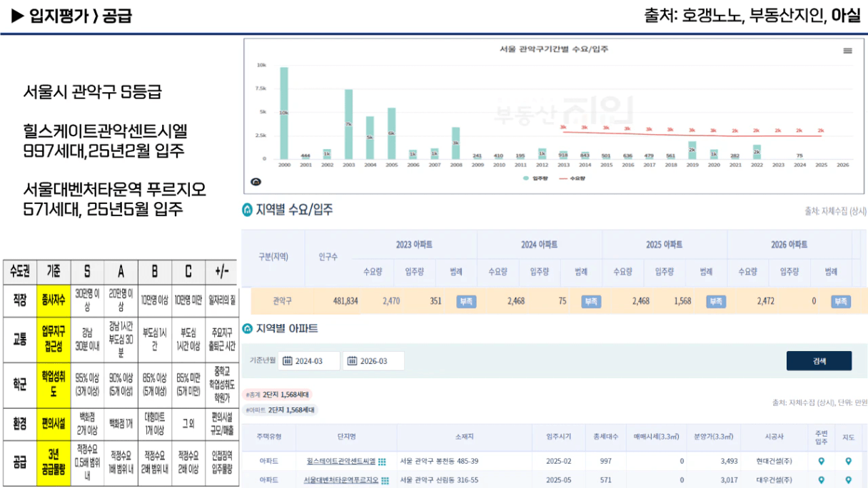
Task: Click the 2025 아파트 supply value 1,568
Action: coord(682,301)
